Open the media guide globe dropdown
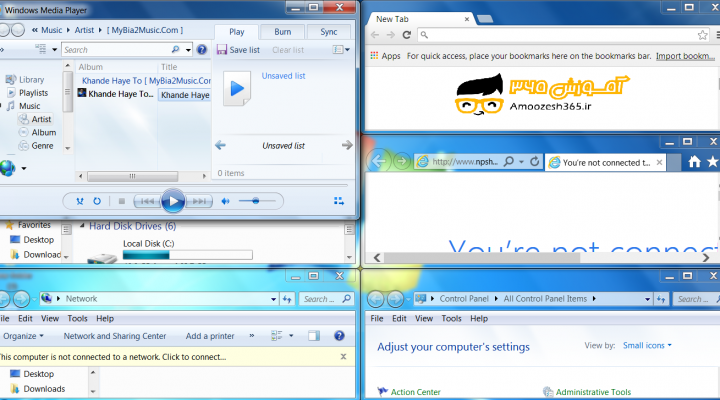The width and height of the screenshot is (720, 400). coord(24,169)
